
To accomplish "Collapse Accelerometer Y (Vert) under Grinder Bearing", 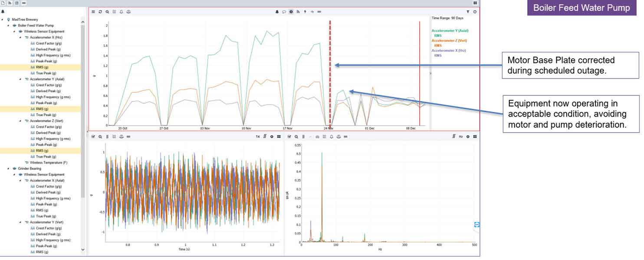I will click(20, 222).
